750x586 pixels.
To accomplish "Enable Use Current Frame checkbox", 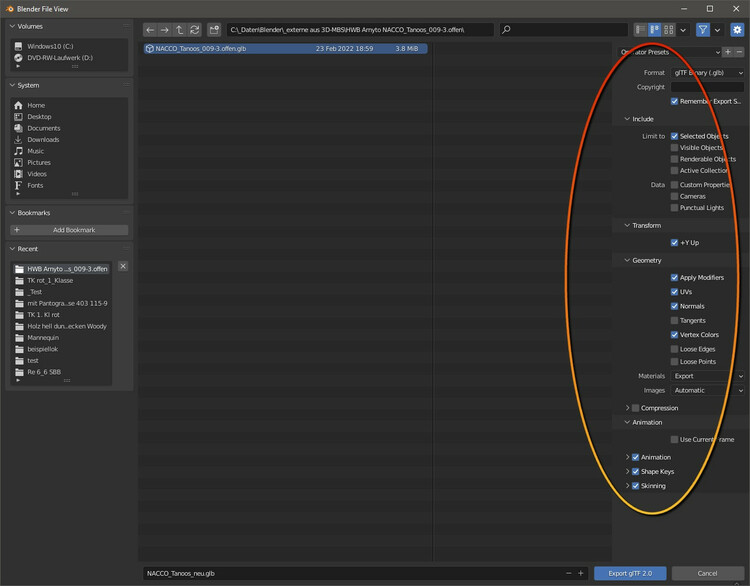I will click(x=674, y=440).
